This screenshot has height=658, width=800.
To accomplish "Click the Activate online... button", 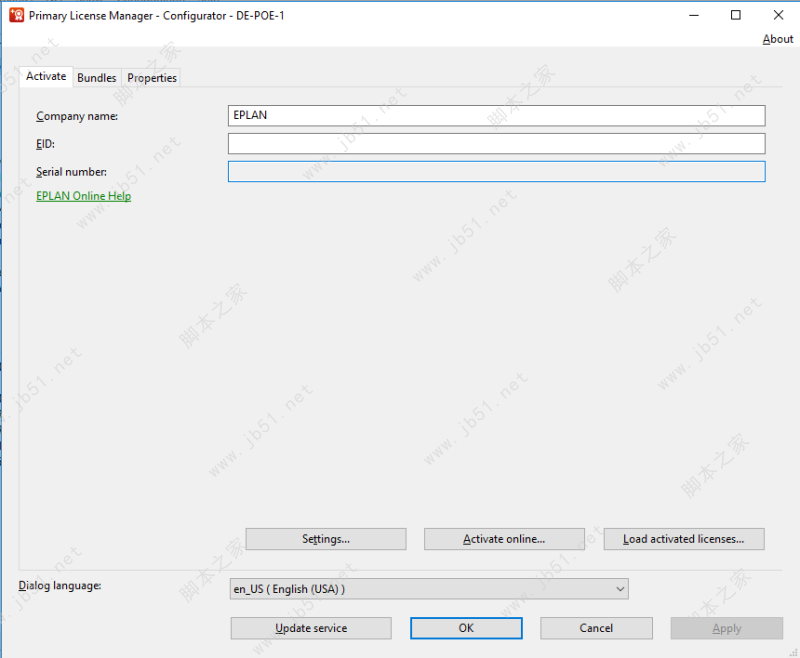I will pyautogui.click(x=504, y=539).
